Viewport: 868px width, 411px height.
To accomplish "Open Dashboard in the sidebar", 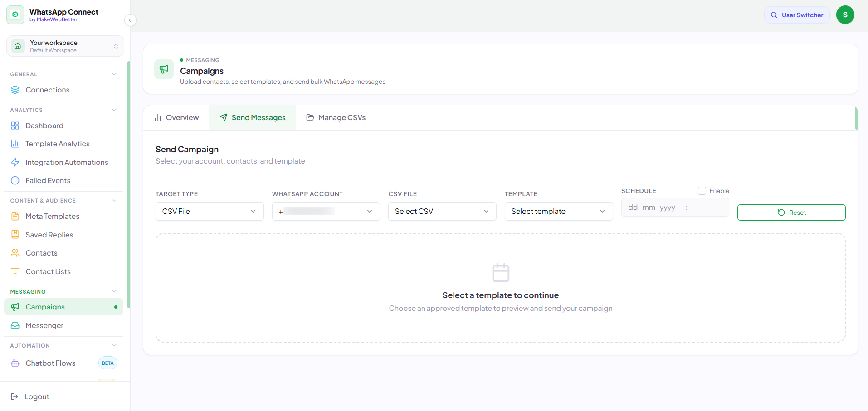I will pos(63,126).
